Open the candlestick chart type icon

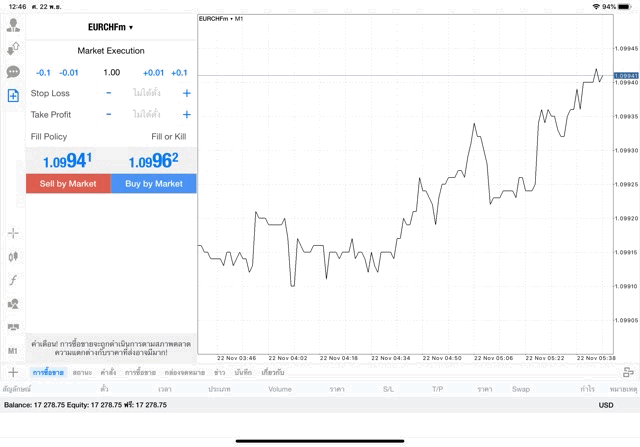tap(13, 257)
